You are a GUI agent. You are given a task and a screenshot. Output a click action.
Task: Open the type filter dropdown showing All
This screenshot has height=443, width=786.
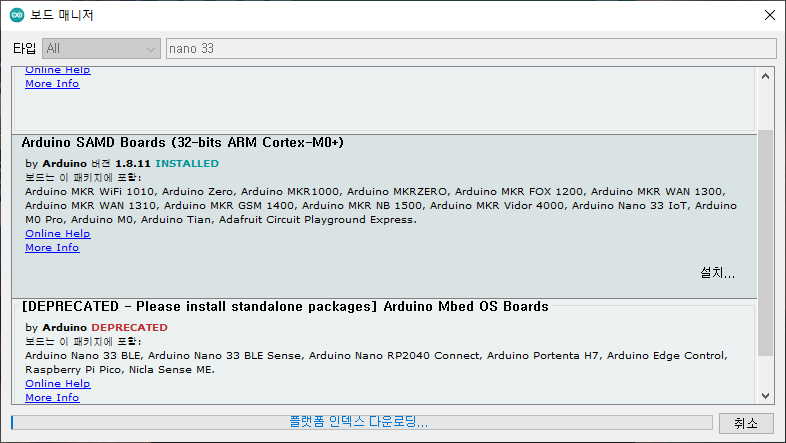101,49
